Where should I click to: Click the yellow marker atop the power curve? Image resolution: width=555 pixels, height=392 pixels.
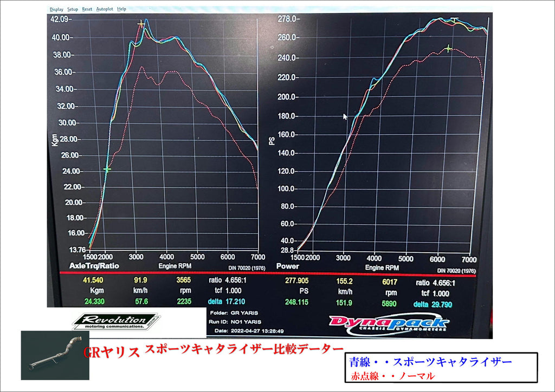pos(455,19)
